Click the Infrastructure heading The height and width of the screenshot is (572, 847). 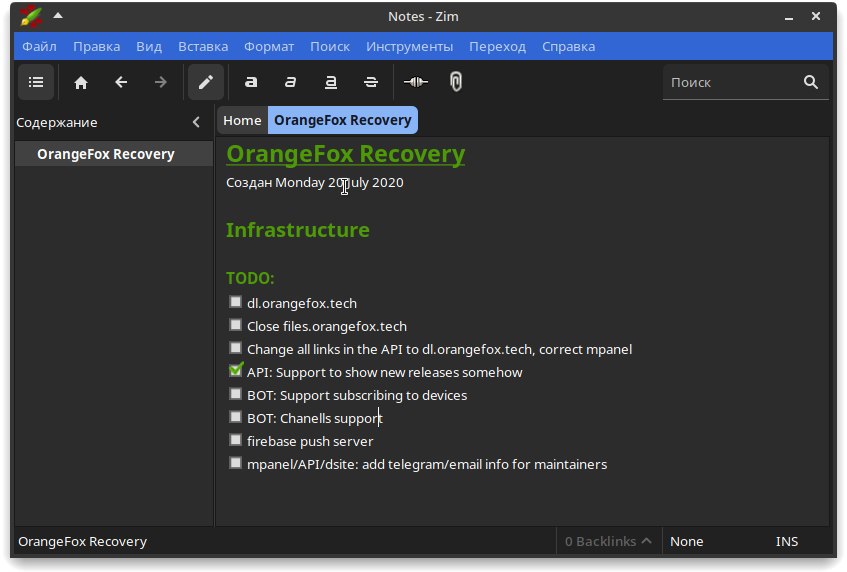pyautogui.click(x=298, y=230)
